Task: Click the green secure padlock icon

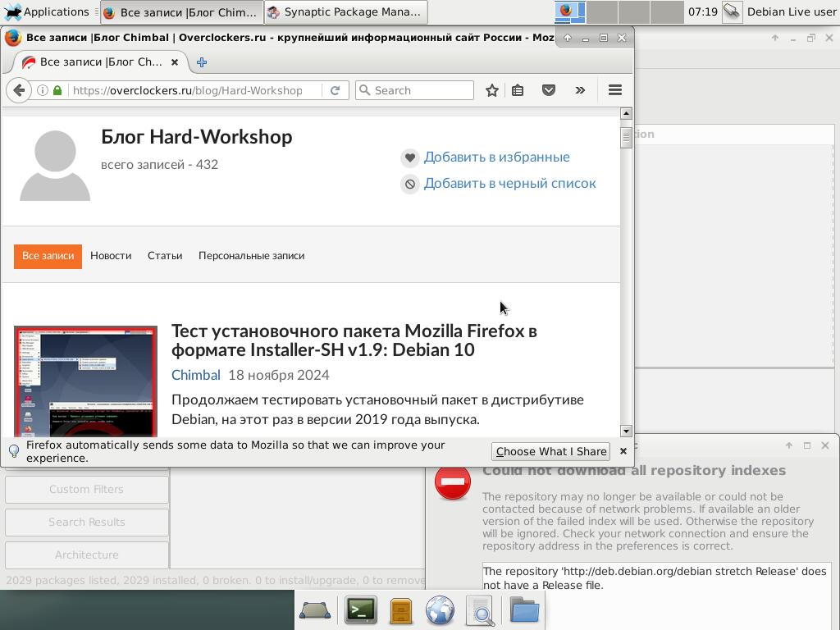Action: click(x=57, y=90)
